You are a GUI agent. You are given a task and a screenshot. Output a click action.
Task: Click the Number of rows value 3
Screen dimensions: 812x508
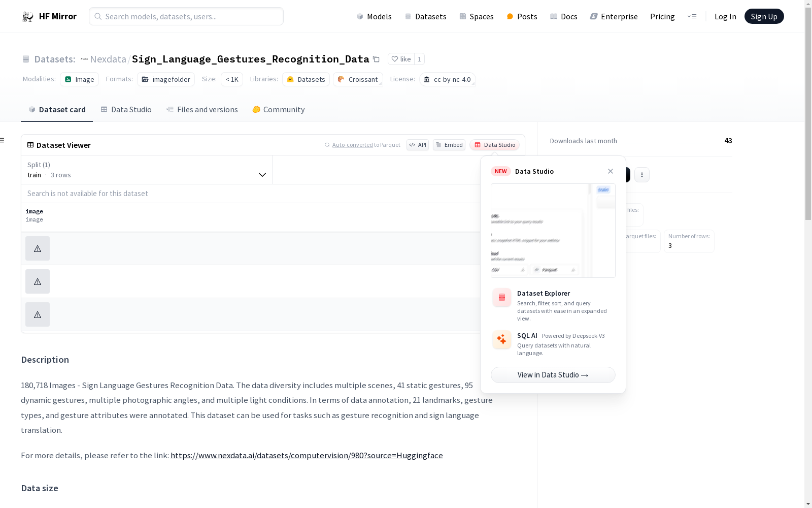click(x=670, y=245)
